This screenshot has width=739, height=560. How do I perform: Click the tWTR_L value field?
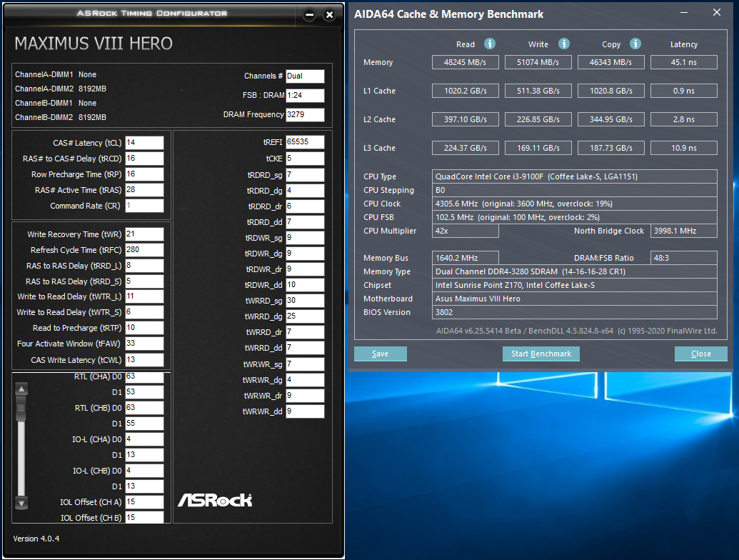click(x=144, y=296)
